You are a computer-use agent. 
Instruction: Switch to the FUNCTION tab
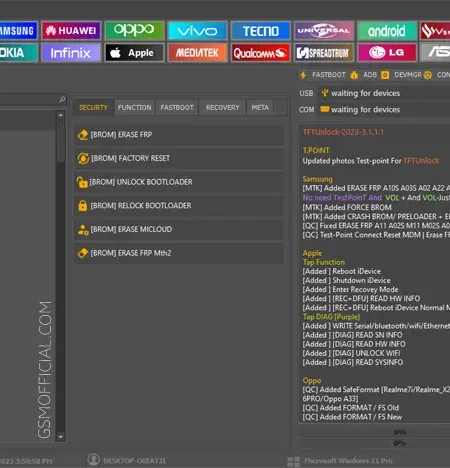pos(134,108)
